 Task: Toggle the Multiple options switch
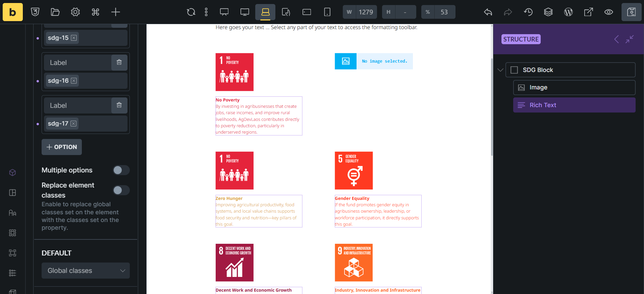121,170
